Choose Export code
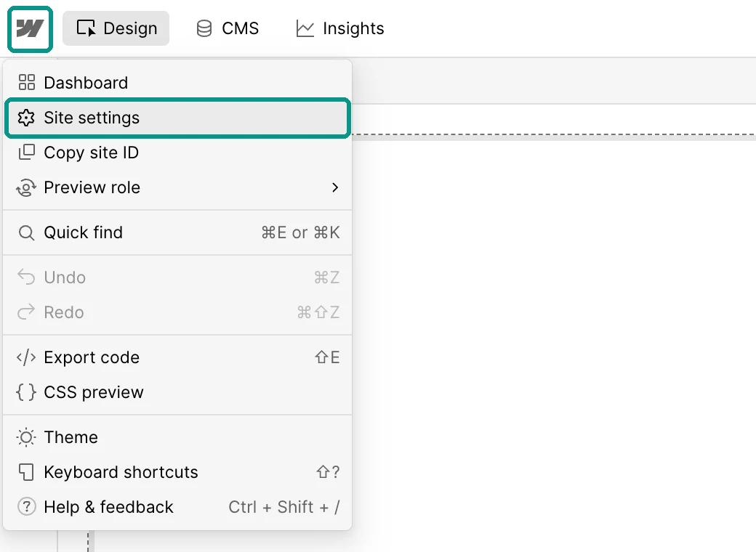Viewport: 756px width, 552px height. [177, 357]
